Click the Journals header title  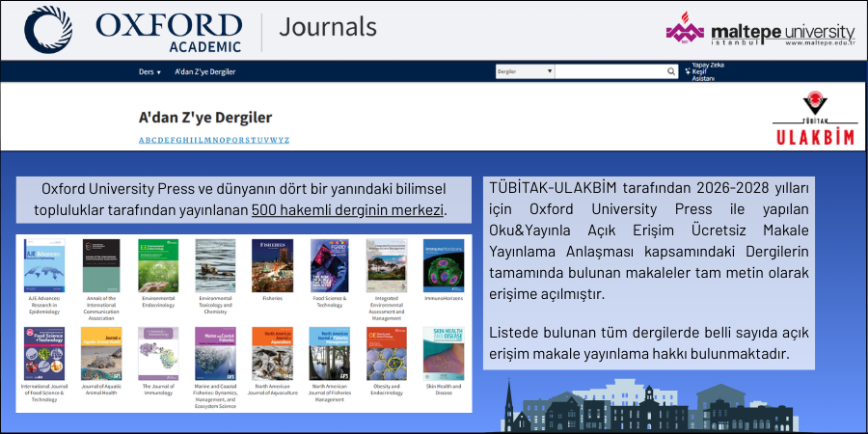(328, 27)
